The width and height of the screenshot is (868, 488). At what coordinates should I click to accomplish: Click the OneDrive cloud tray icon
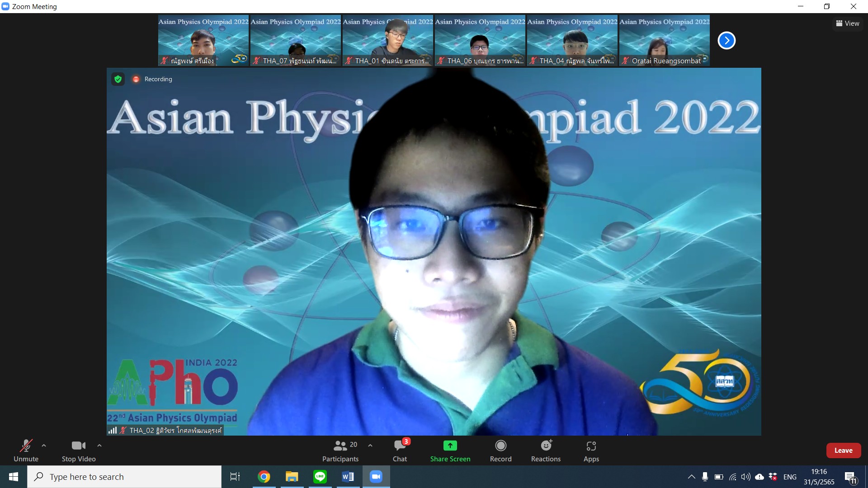click(x=759, y=477)
